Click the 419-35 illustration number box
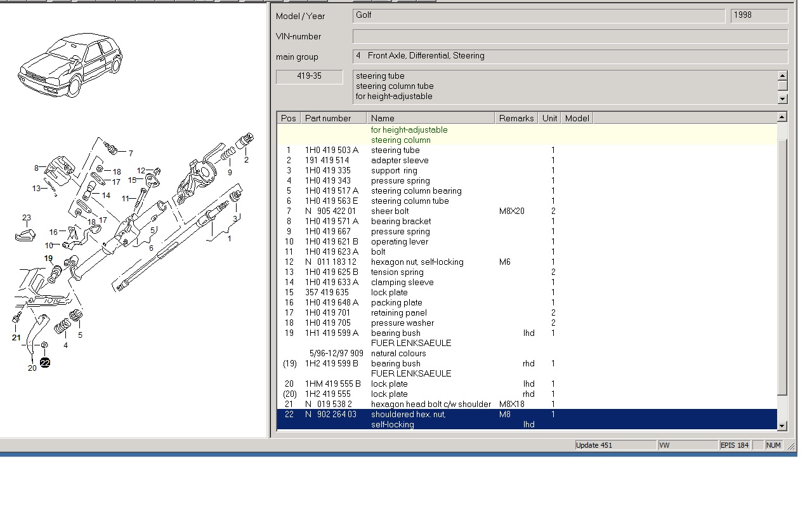 [x=309, y=76]
